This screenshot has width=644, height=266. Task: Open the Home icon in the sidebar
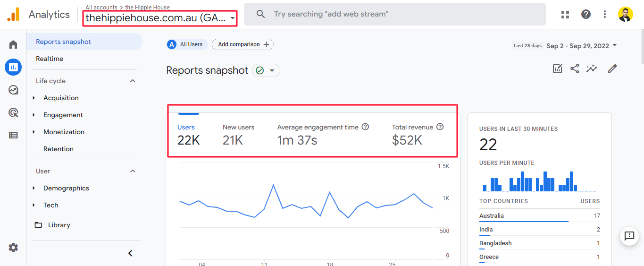click(13, 45)
